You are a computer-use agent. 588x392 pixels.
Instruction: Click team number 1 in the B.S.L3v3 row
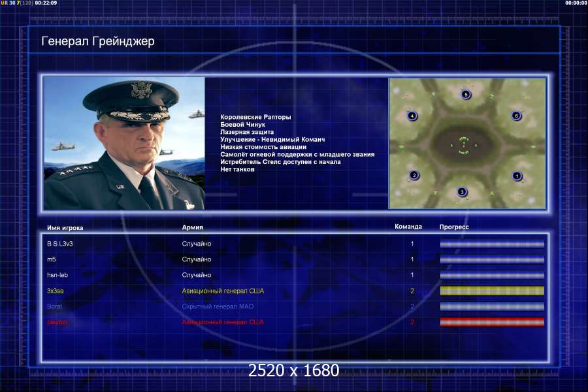[412, 244]
